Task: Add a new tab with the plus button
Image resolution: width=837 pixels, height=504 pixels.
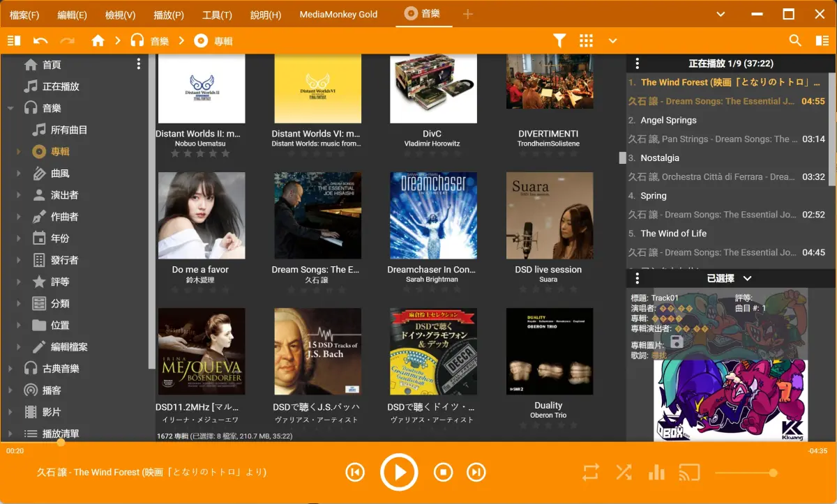Action: (x=468, y=14)
